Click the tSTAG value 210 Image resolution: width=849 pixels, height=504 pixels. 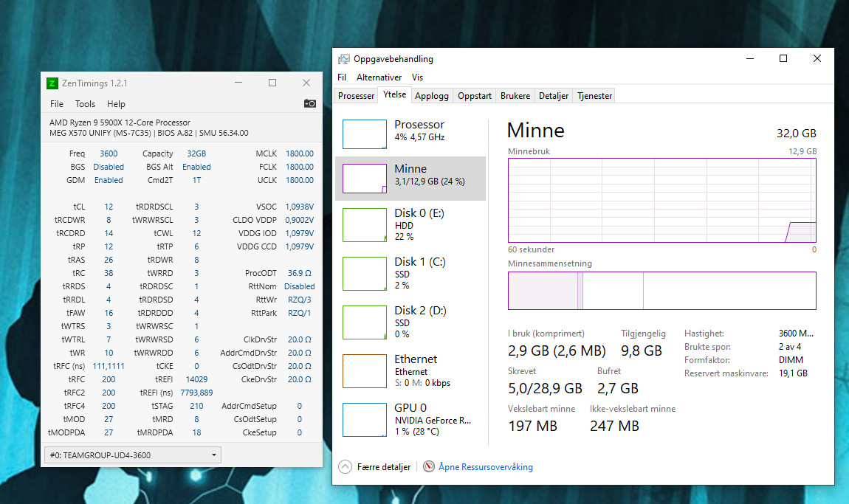(x=196, y=406)
